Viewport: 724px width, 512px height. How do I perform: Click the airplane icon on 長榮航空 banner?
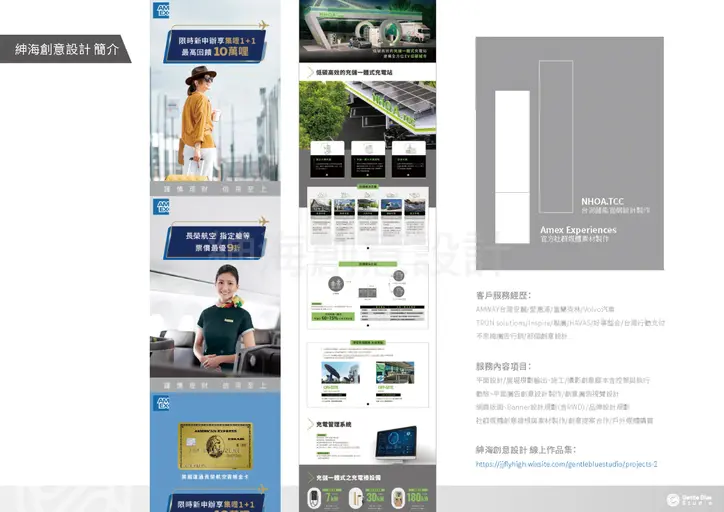pyautogui.click(x=262, y=220)
